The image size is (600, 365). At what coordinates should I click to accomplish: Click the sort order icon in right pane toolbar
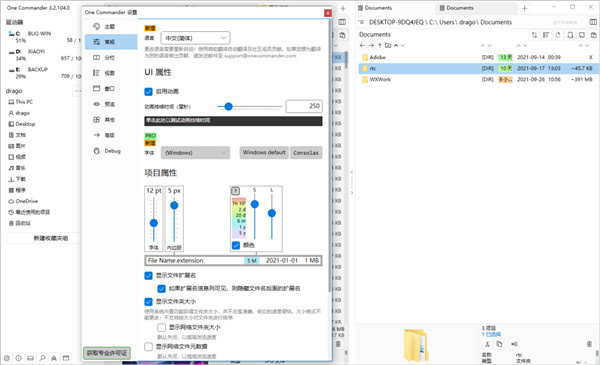(x=534, y=35)
